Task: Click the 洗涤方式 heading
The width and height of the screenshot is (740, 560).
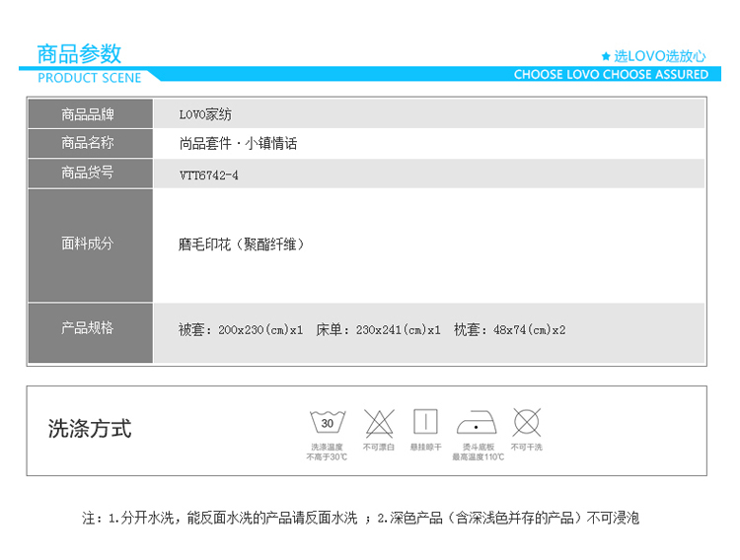Action: 90,429
